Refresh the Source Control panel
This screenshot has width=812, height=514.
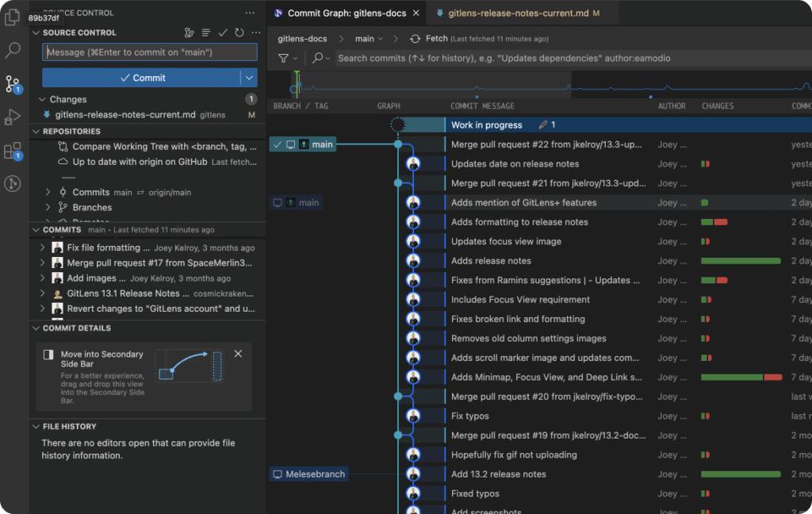click(239, 33)
